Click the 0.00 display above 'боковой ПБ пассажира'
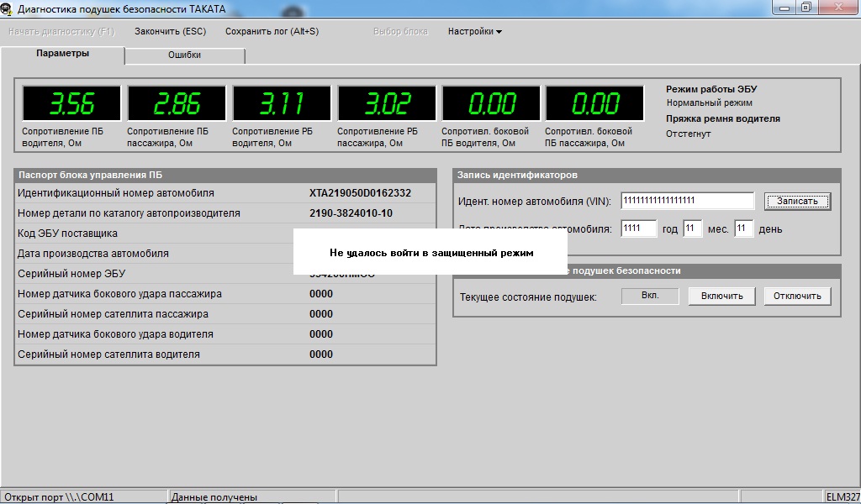This screenshot has height=504, width=861. (x=594, y=103)
